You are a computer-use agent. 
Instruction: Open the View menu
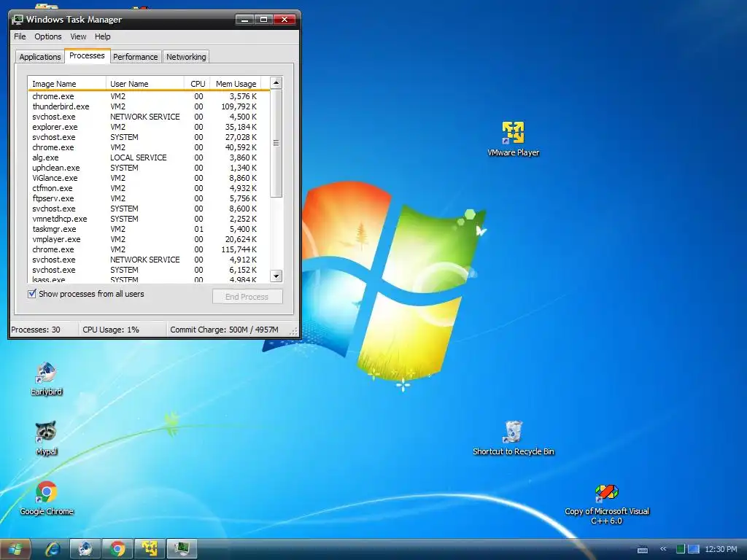[x=78, y=36]
